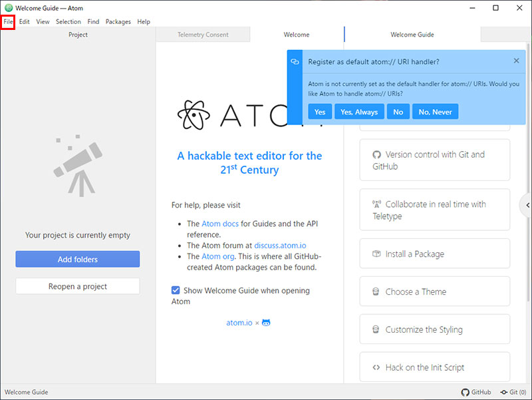
Task: Click Yes in the URI handler notification
Action: point(320,112)
